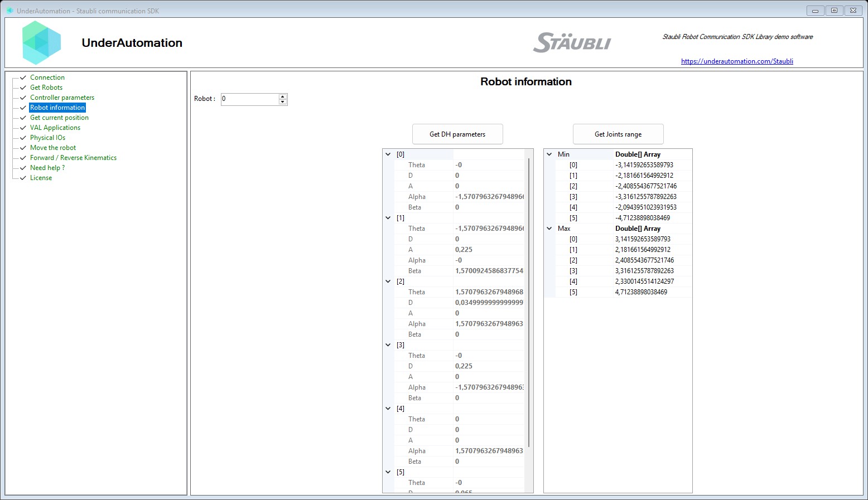Open the Connection page

pyautogui.click(x=47, y=77)
